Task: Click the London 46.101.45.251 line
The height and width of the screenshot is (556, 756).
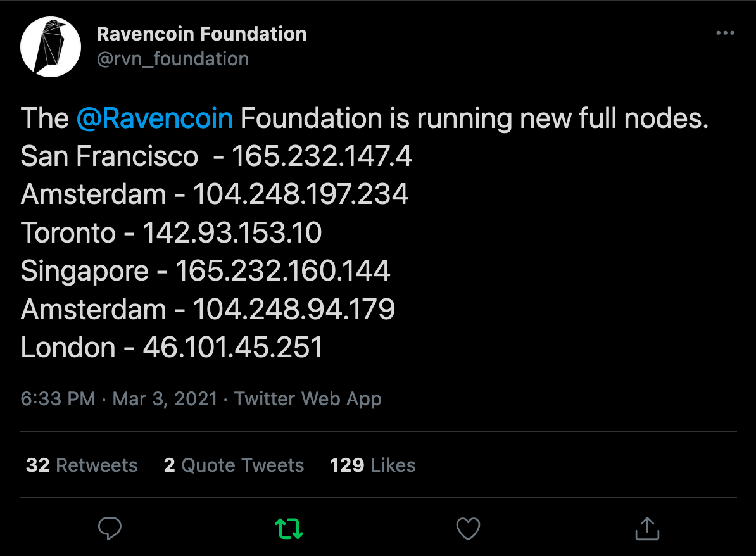Action: point(172,348)
